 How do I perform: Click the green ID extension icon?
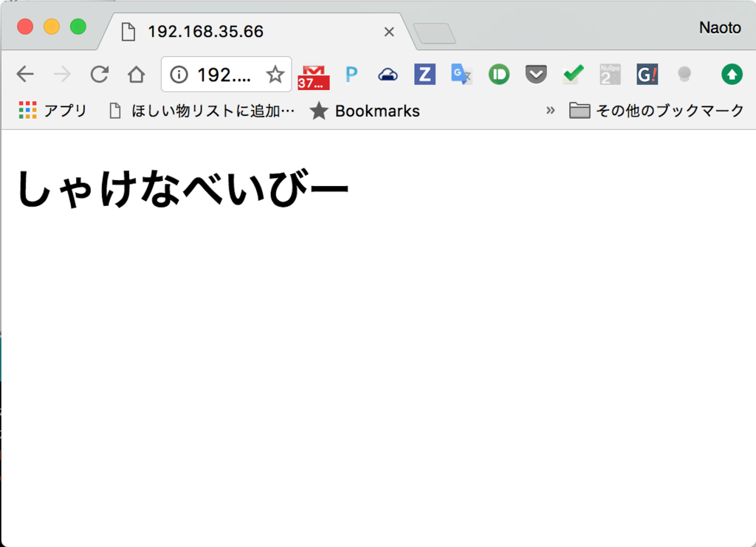(499, 75)
